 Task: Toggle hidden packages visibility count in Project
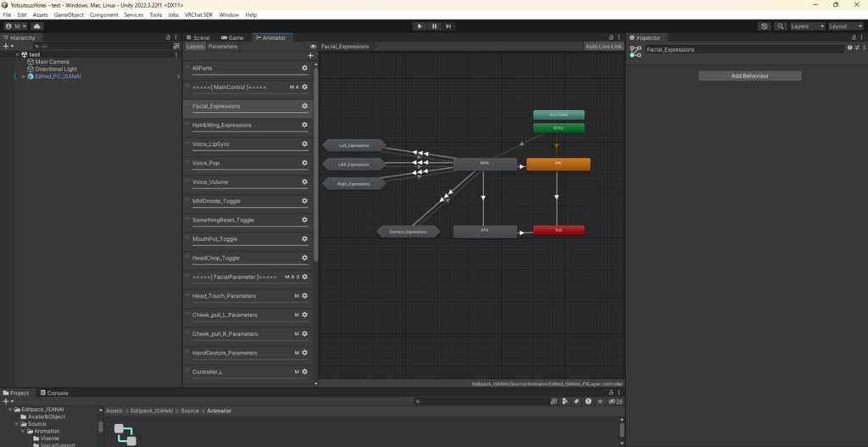coord(615,401)
